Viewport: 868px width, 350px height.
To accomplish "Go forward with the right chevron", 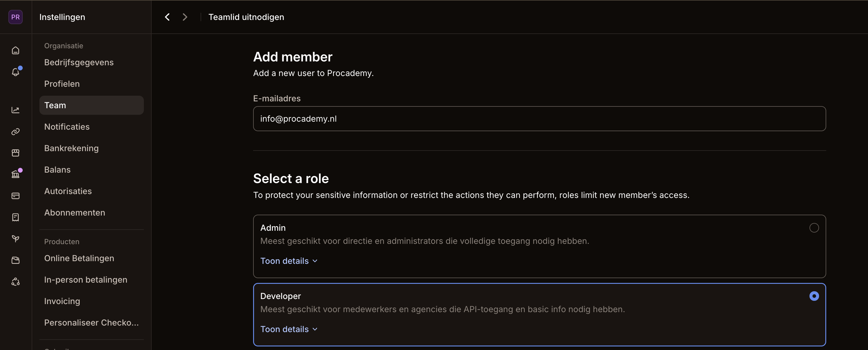I will [185, 17].
